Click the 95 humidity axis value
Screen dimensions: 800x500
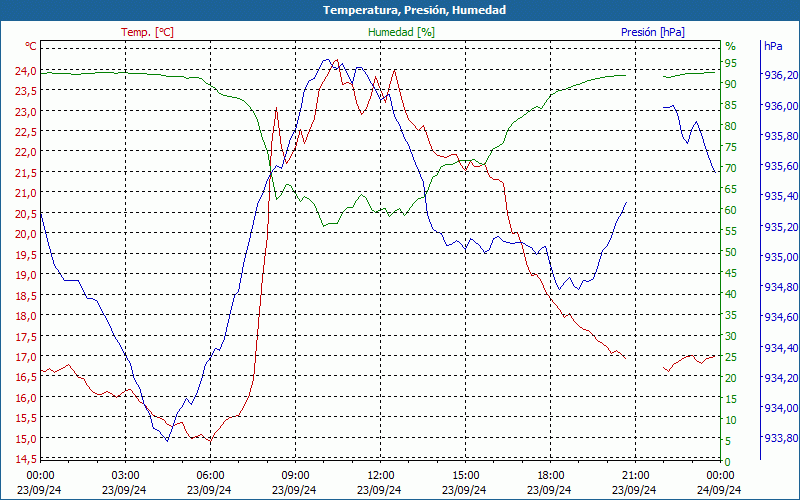point(731,63)
